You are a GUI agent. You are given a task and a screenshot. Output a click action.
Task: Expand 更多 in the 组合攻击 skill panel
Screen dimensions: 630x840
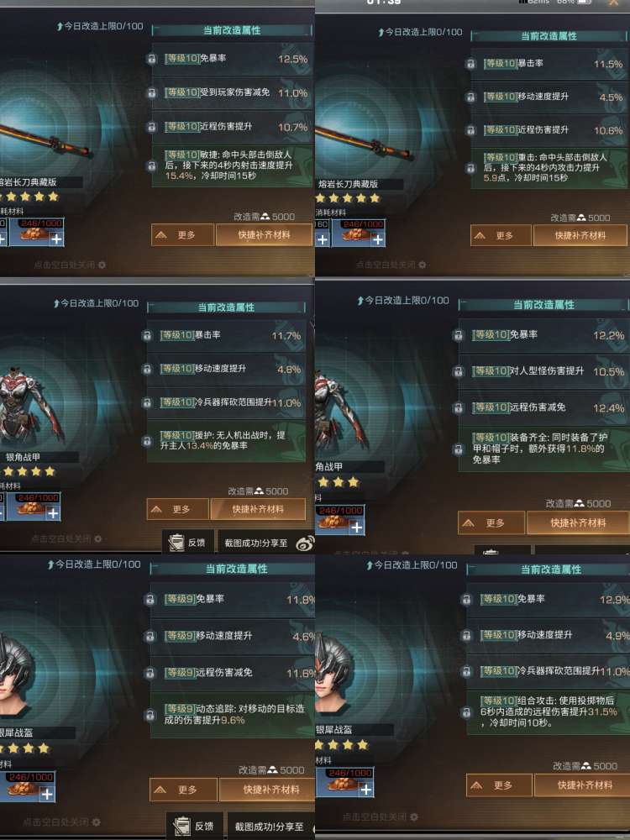pyautogui.click(x=499, y=785)
